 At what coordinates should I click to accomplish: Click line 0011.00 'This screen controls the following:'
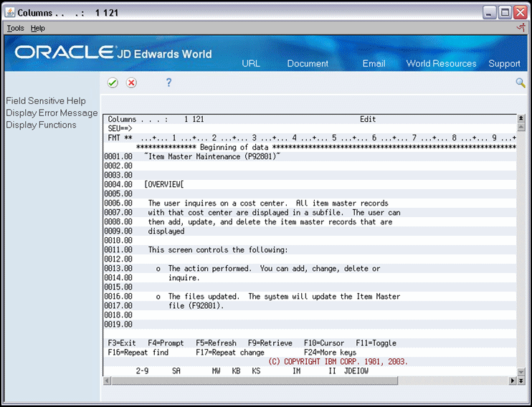218,250
